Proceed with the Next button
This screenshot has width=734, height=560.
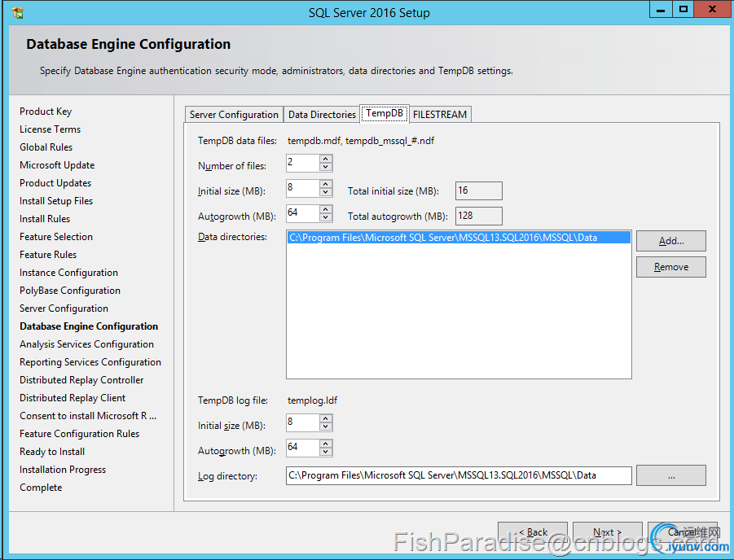pos(608,532)
